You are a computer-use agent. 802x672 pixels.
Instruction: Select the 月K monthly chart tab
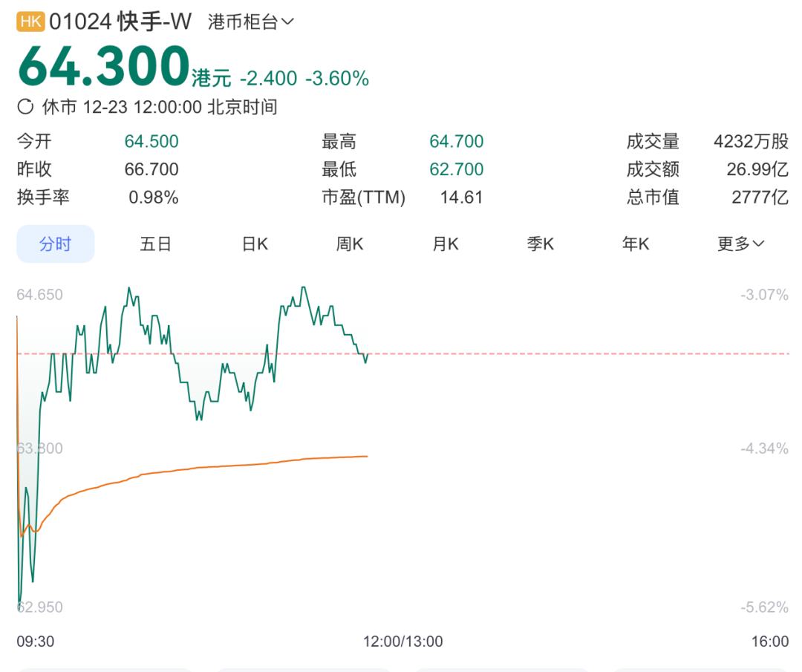pos(446,244)
